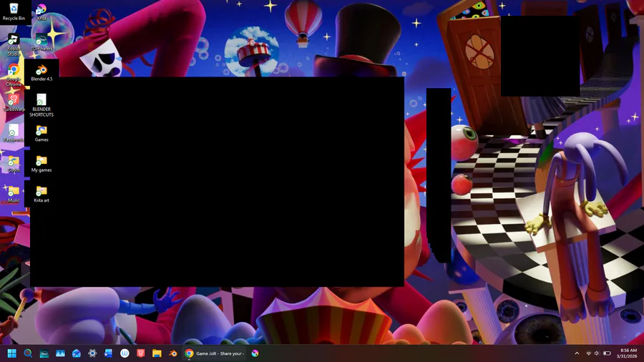Open the Disney+ taskbar app
Screen dimensions: 644x362
pos(44,353)
